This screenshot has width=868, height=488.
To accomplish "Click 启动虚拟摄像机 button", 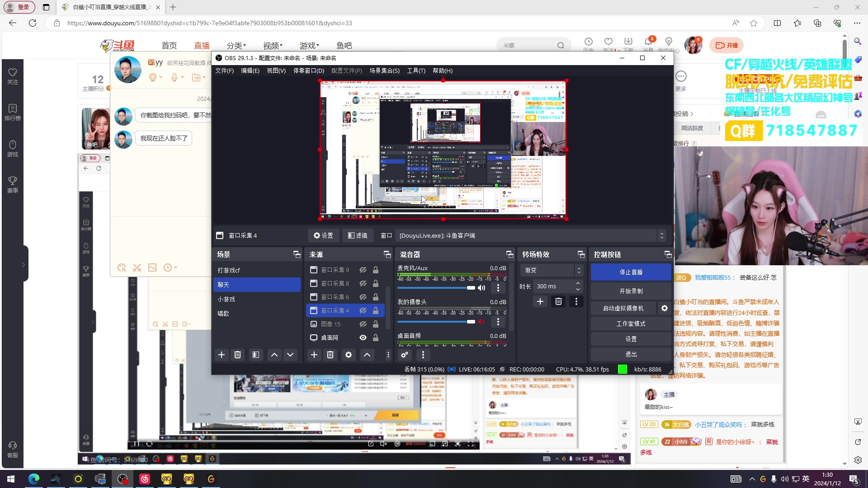I will click(623, 308).
